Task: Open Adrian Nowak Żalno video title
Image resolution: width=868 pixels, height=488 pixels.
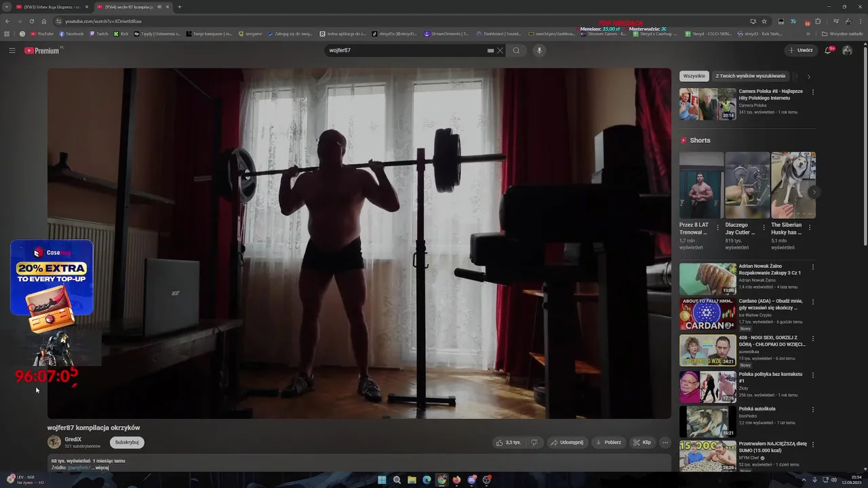Action: tap(770, 270)
